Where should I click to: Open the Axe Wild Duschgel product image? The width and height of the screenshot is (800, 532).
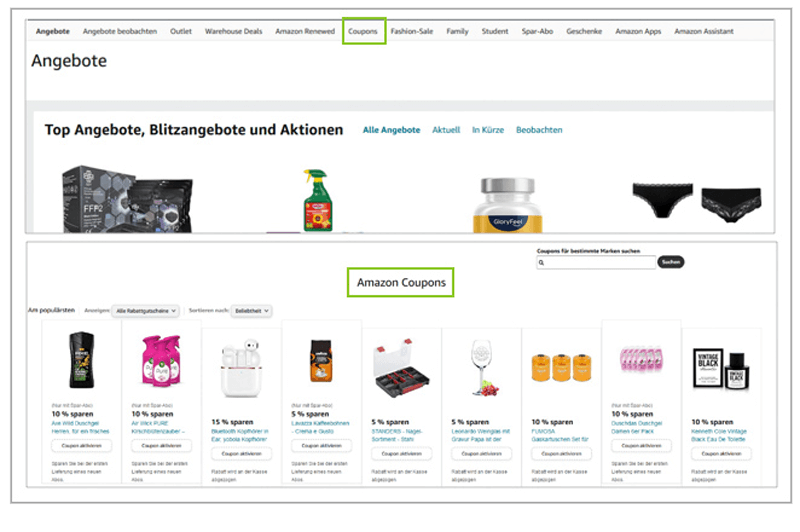82,360
